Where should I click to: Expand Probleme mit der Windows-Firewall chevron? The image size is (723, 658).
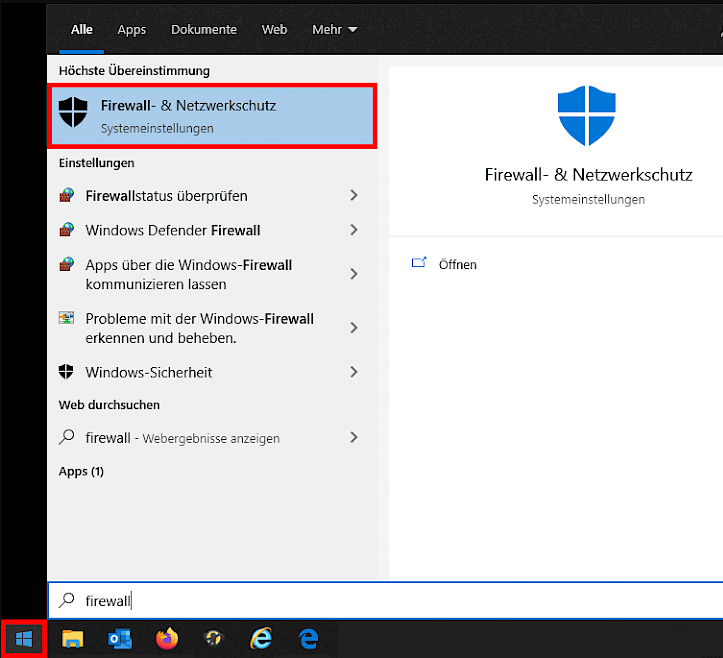click(x=354, y=328)
